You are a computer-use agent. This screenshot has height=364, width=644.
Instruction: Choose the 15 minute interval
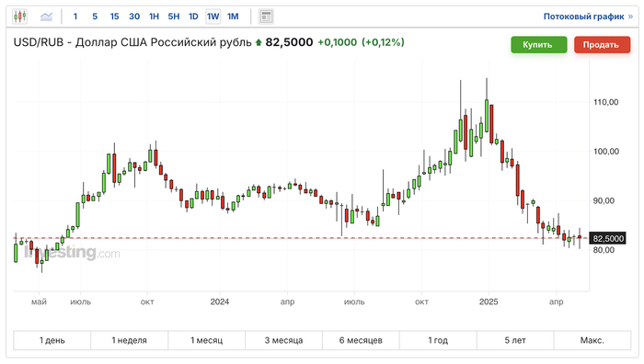(x=114, y=17)
